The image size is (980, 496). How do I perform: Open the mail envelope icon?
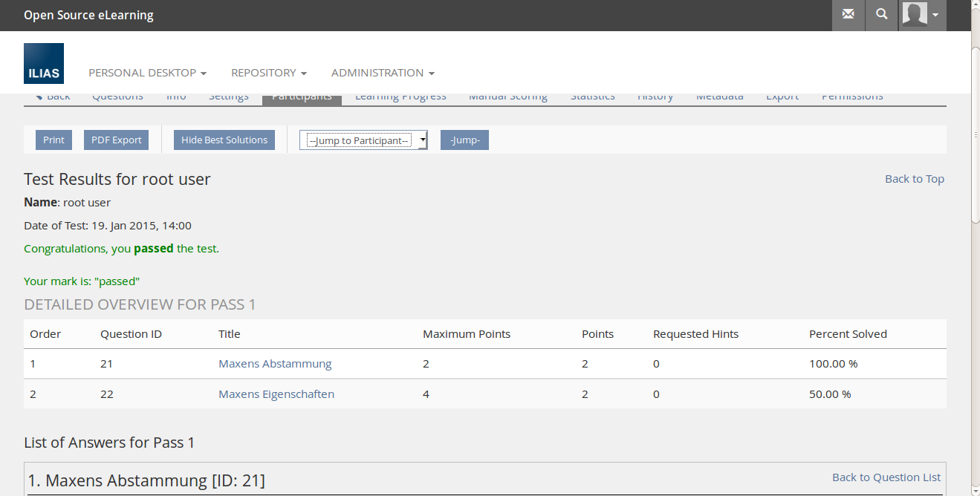pyautogui.click(x=848, y=15)
